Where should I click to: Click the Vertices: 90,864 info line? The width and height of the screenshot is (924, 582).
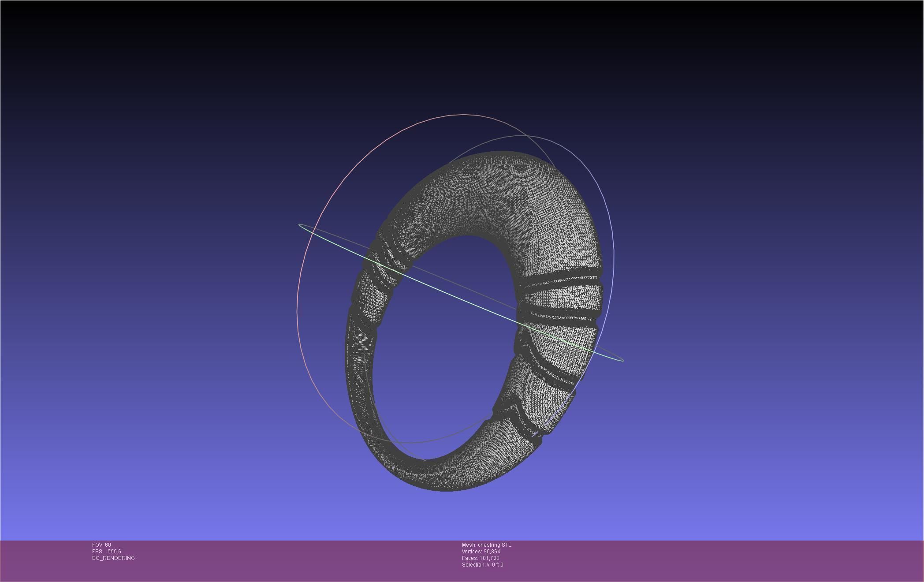coord(481,552)
